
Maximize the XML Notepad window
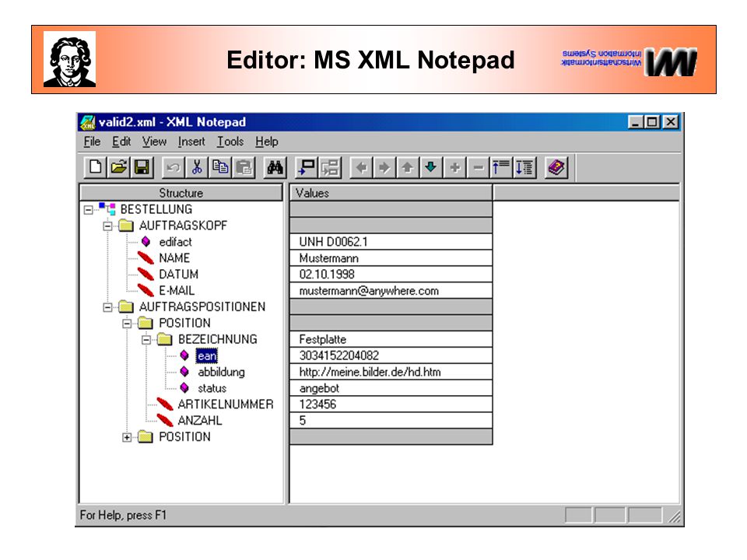651,122
